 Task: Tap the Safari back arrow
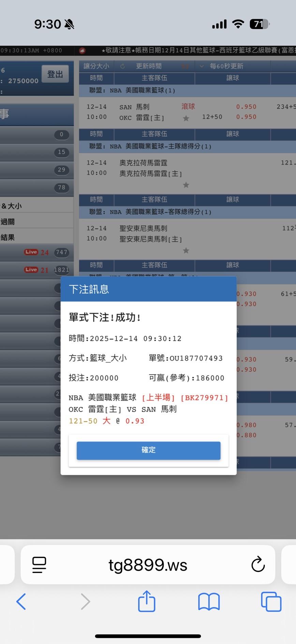[21, 602]
